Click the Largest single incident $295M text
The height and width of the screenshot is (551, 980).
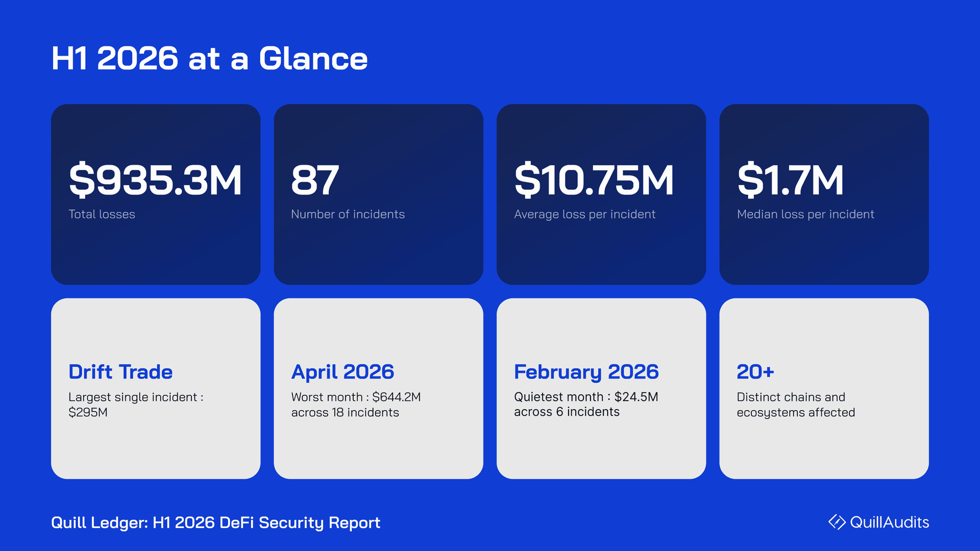pyautogui.click(x=136, y=405)
